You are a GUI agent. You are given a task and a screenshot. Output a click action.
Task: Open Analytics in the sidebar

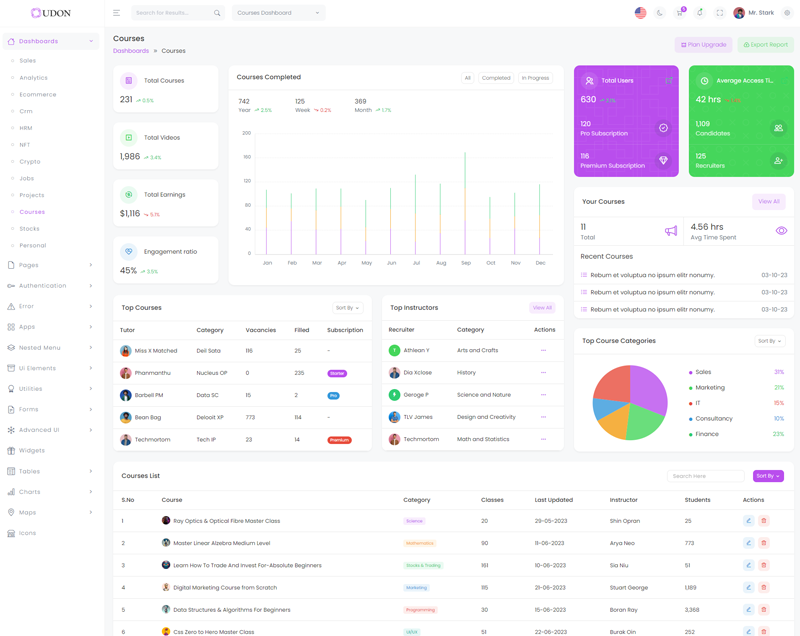click(33, 78)
